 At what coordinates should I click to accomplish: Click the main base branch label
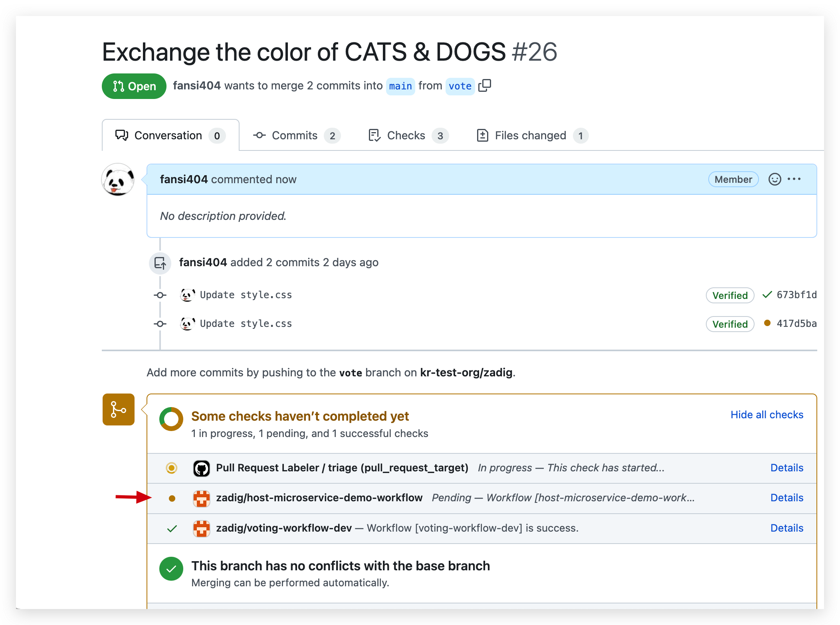tap(400, 86)
